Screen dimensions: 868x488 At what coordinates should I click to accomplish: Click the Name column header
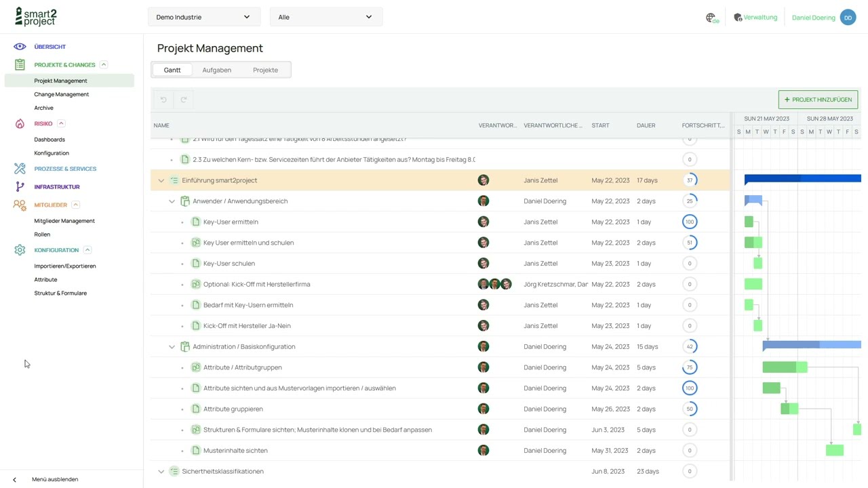click(161, 125)
